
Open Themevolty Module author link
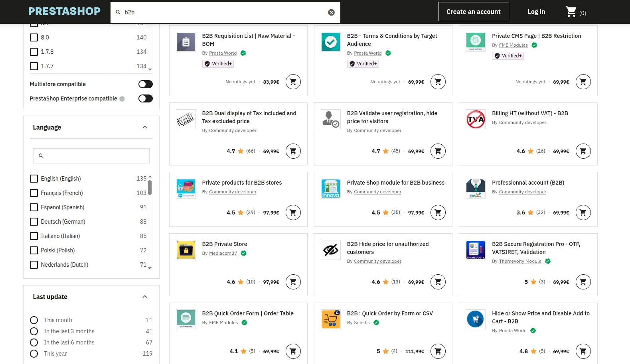tap(520, 261)
